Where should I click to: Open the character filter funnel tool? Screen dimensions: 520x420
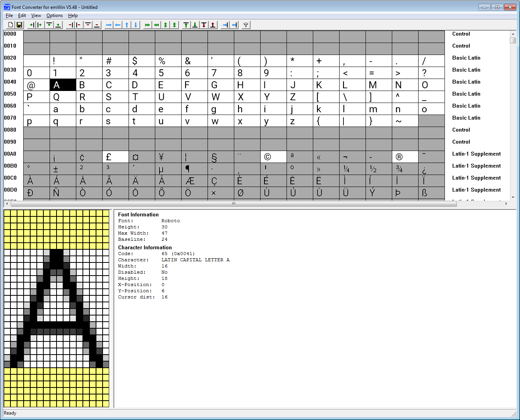(x=245, y=24)
